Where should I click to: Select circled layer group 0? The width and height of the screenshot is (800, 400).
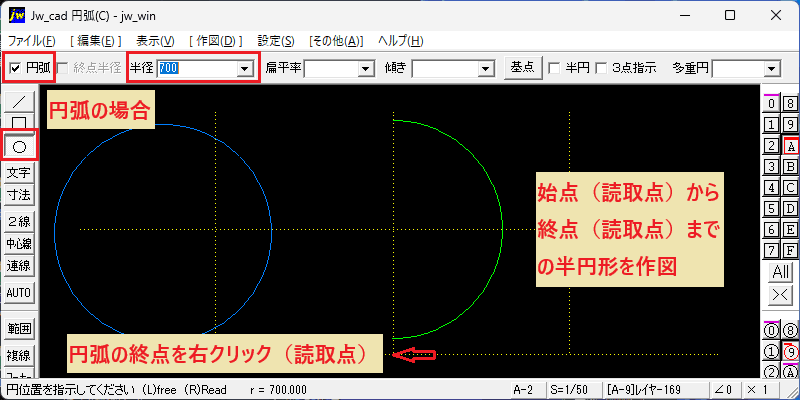(771, 331)
